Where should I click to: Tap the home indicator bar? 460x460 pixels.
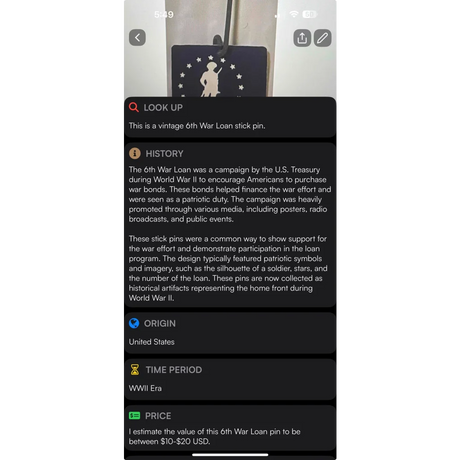click(230, 455)
